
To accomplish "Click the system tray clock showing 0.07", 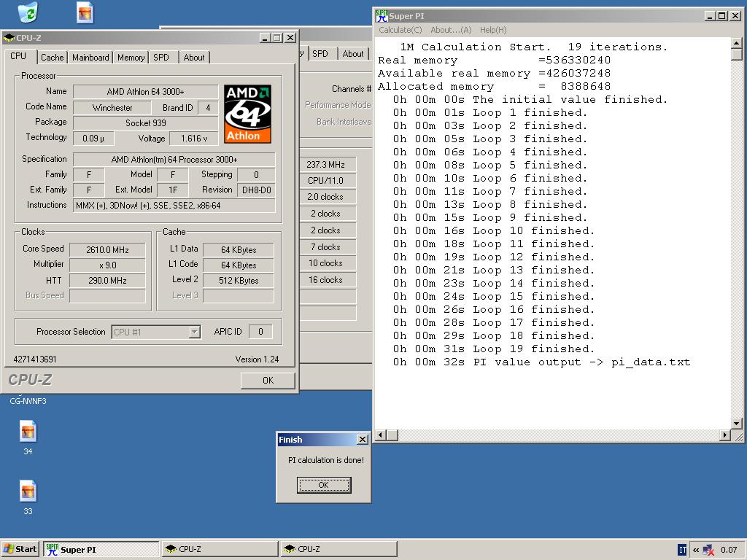I will [729, 550].
